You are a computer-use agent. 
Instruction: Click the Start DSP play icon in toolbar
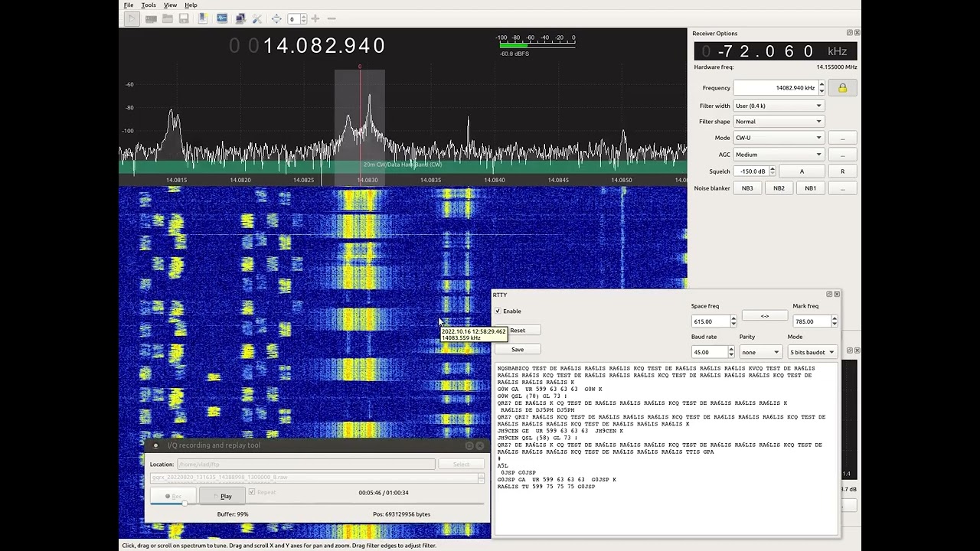click(x=132, y=18)
